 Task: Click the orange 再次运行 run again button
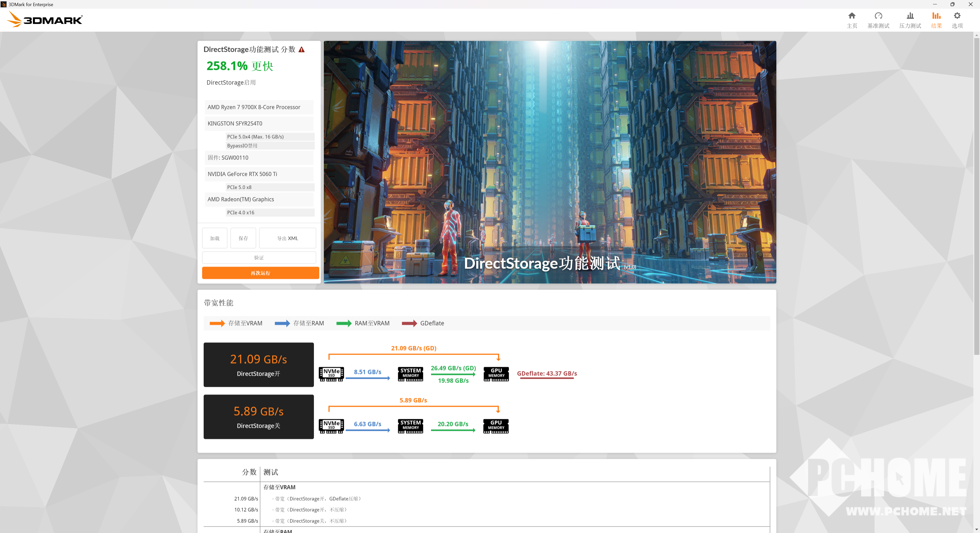click(260, 273)
